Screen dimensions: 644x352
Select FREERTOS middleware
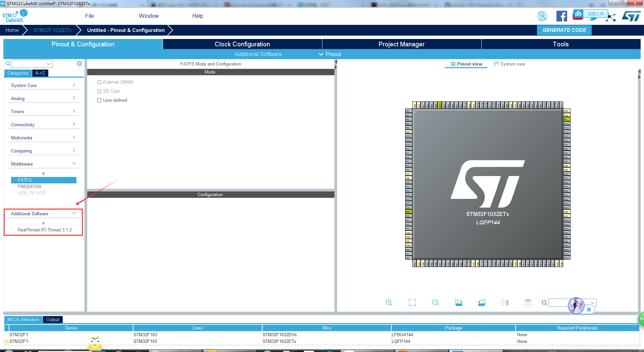pos(30,186)
